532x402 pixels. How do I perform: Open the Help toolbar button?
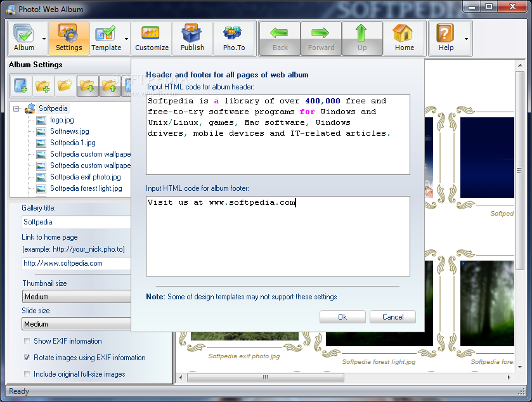point(446,38)
